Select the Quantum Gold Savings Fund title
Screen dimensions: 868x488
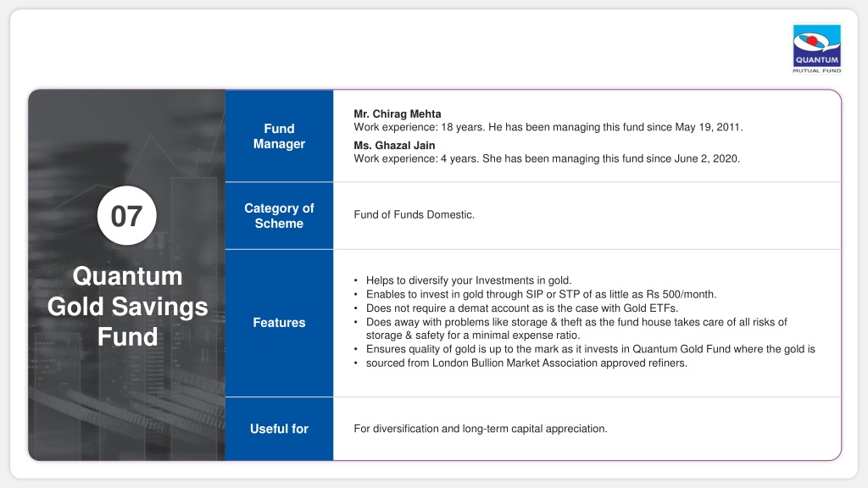tap(127, 306)
